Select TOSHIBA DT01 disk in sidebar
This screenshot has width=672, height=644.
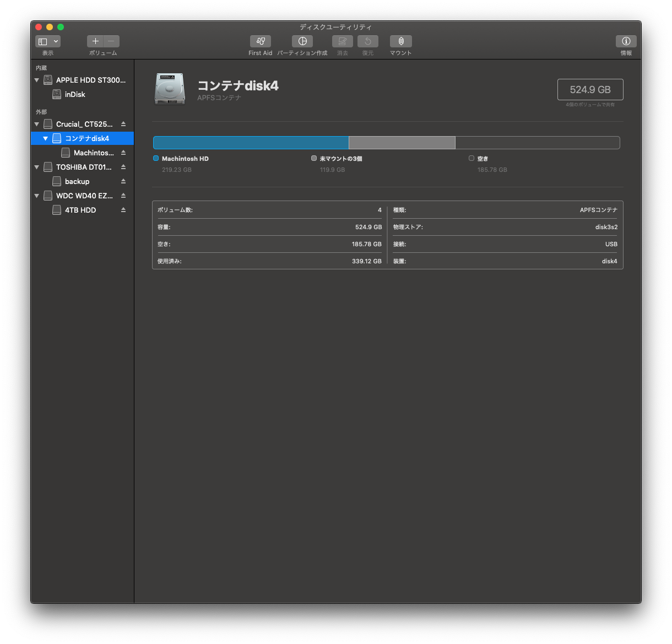[83, 167]
